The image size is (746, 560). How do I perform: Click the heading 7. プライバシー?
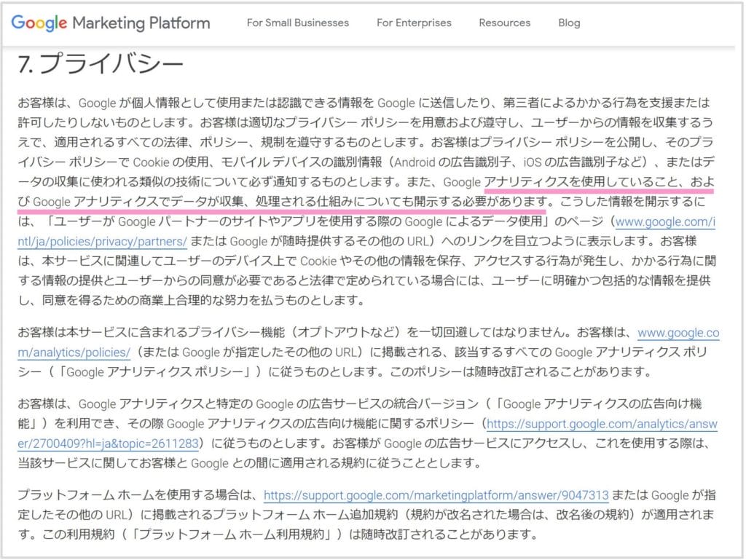[101, 63]
